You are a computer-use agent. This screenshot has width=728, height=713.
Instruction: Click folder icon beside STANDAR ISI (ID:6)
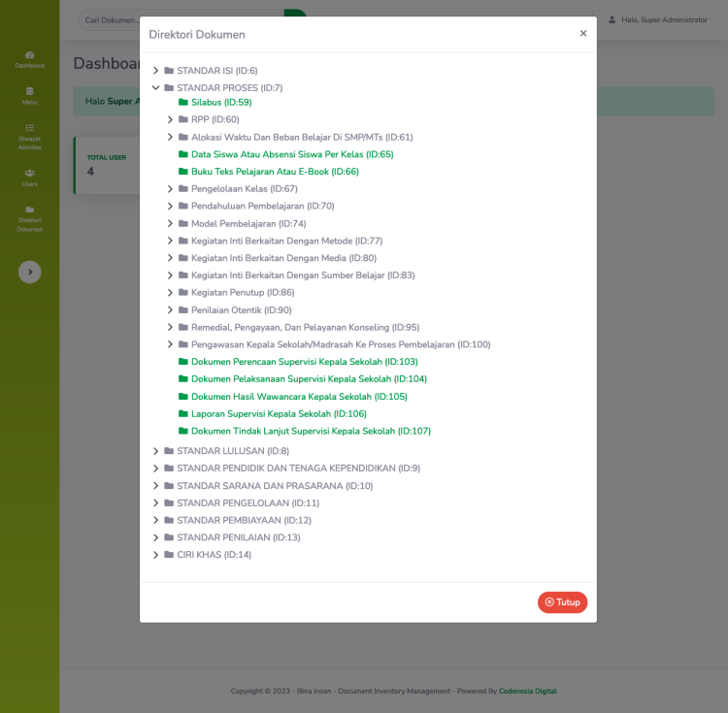169,71
